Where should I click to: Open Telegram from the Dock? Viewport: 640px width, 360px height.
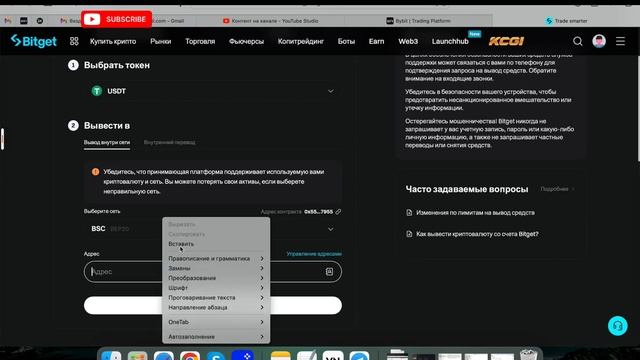point(359,357)
